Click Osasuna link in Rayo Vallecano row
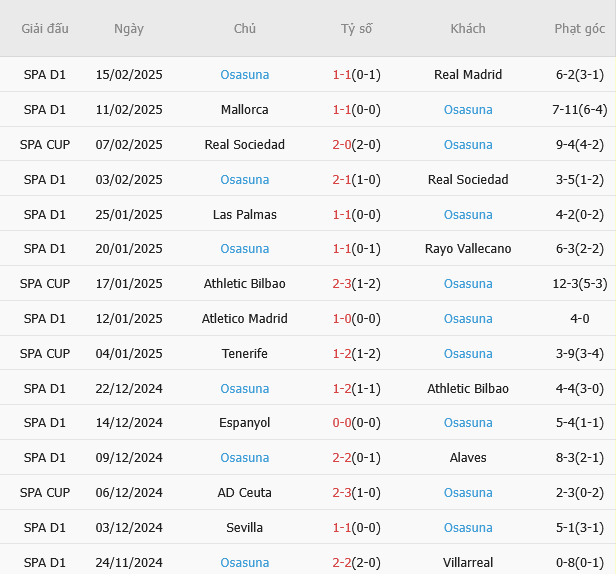 coord(245,249)
